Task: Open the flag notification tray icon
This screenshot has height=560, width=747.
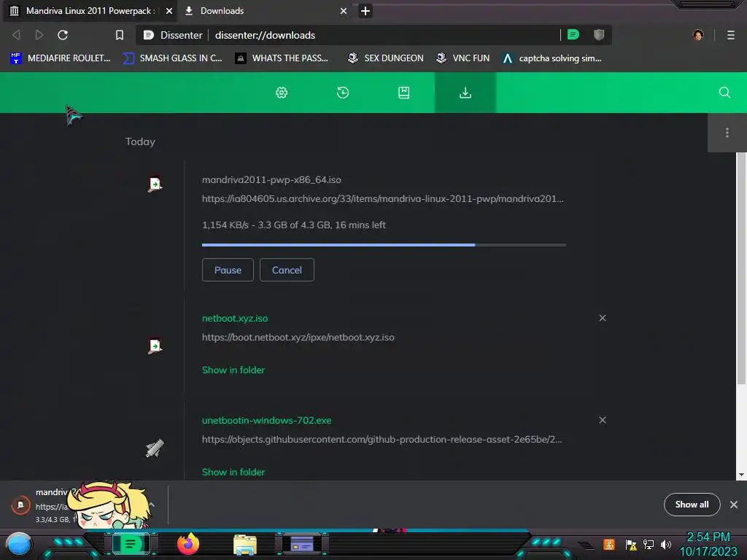Action: [x=631, y=544]
